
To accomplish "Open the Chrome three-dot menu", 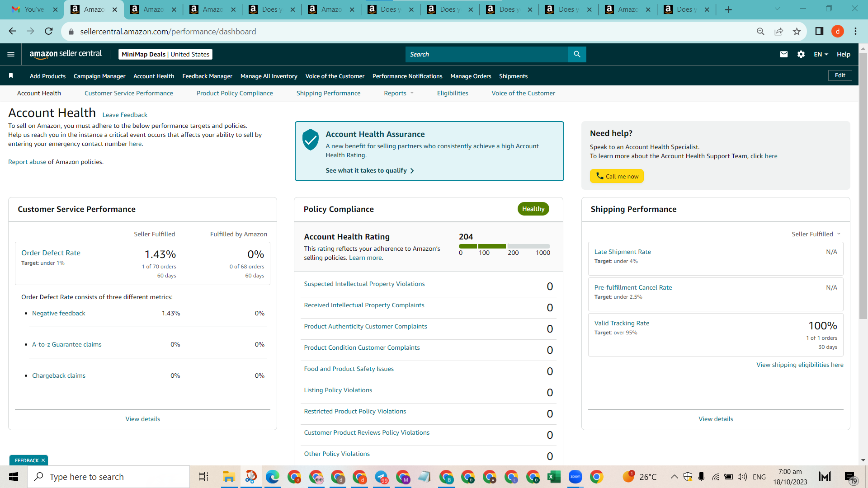I will [x=855, y=31].
